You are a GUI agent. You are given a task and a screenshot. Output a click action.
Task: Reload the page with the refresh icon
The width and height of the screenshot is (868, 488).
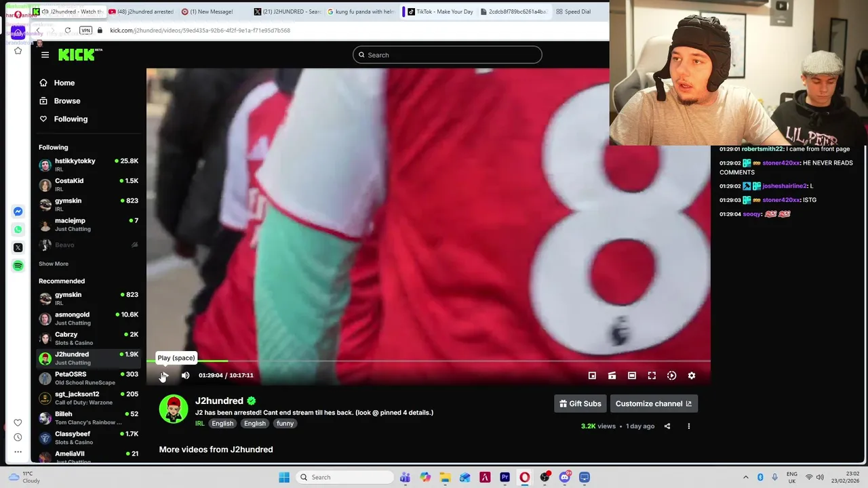click(x=68, y=30)
